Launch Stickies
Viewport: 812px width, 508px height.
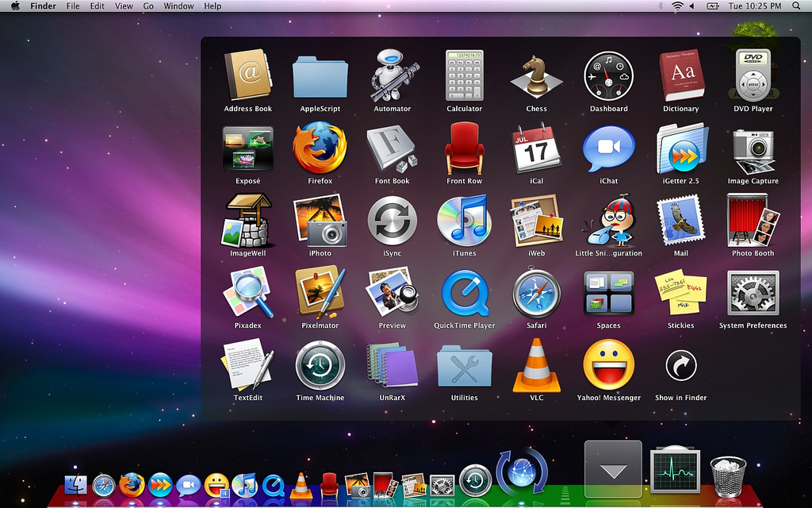click(x=681, y=292)
